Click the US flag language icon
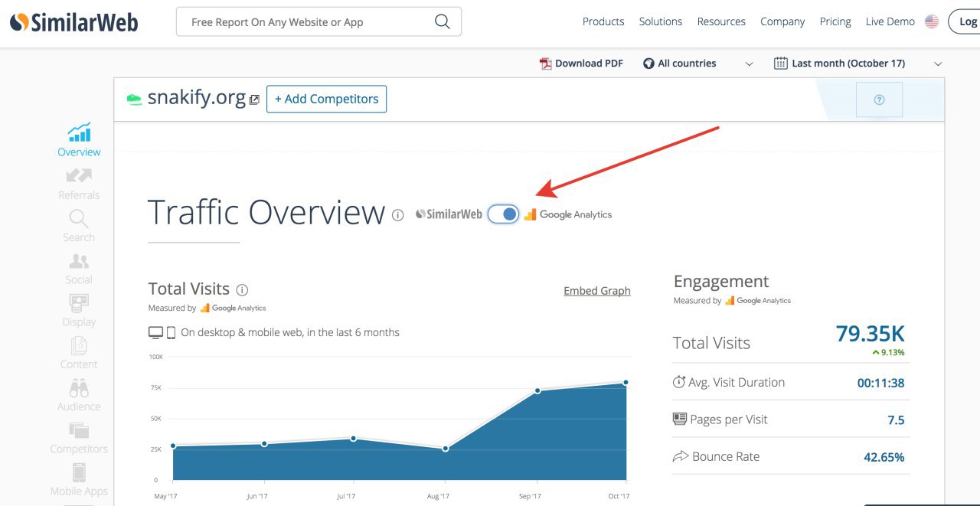Screen dimensions: 980x506 932,21
